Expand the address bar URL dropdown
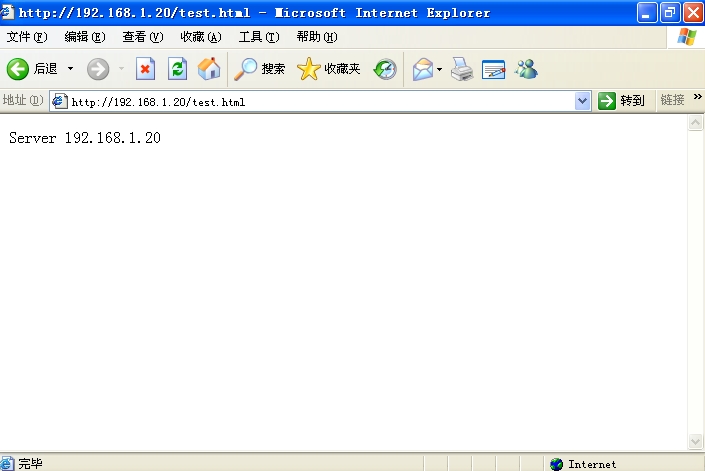Viewport: 705px width, 471px height. [583, 101]
